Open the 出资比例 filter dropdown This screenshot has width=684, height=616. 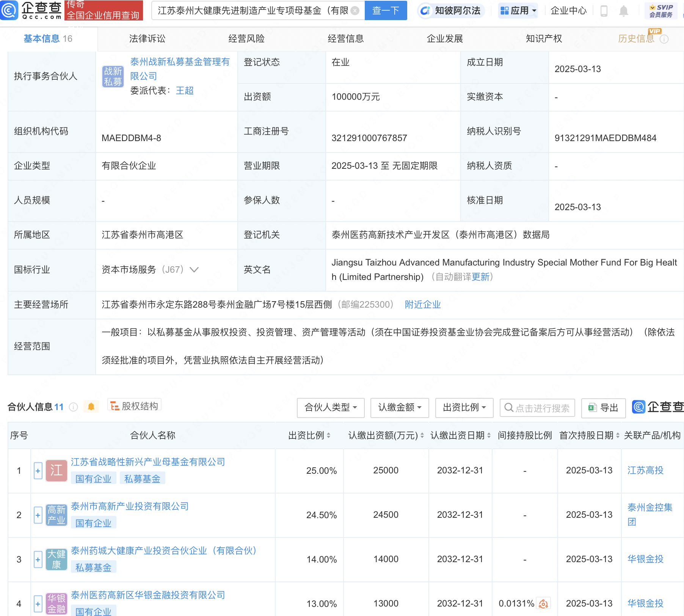[x=464, y=408]
